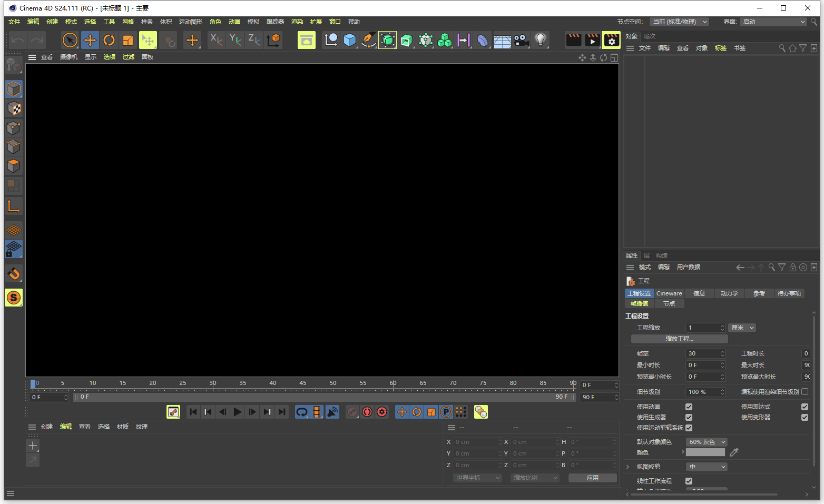The width and height of the screenshot is (824, 504).
Task: Activate the Scale tool
Action: (128, 40)
